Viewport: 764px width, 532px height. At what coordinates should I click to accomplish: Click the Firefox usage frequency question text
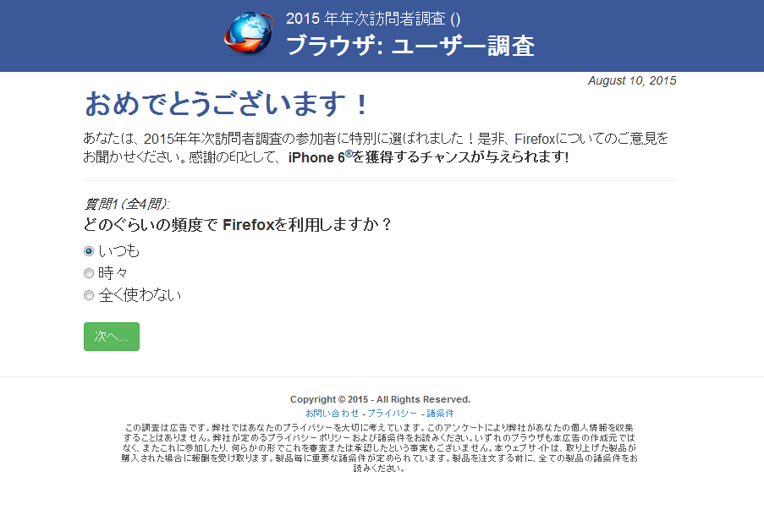click(x=237, y=225)
